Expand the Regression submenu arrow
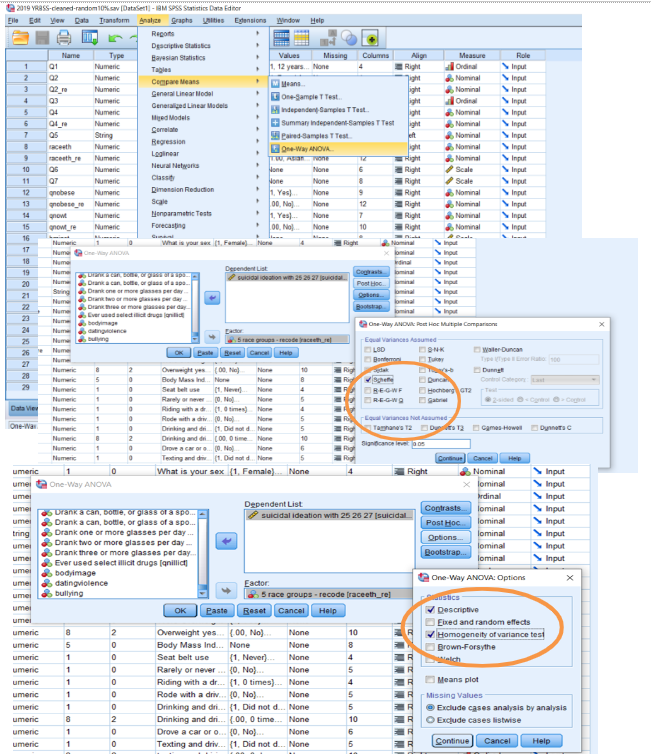The width and height of the screenshot is (651, 754). pyautogui.click(x=258, y=141)
